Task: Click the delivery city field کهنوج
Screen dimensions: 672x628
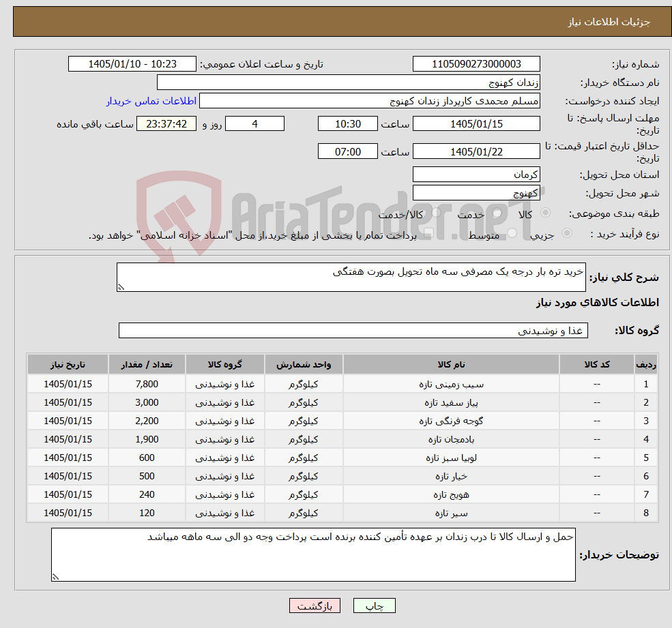Action: pyautogui.click(x=476, y=193)
